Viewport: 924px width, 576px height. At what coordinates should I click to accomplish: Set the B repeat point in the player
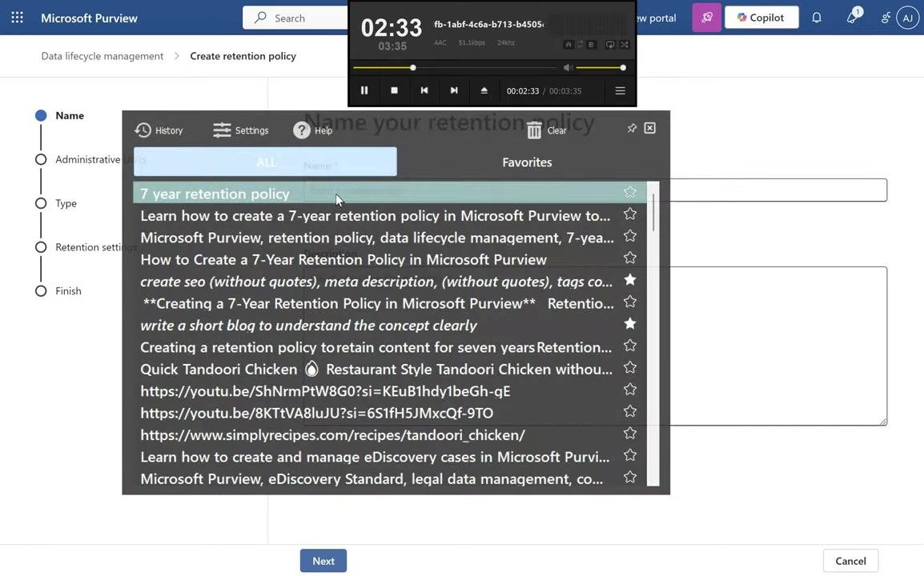tap(592, 44)
